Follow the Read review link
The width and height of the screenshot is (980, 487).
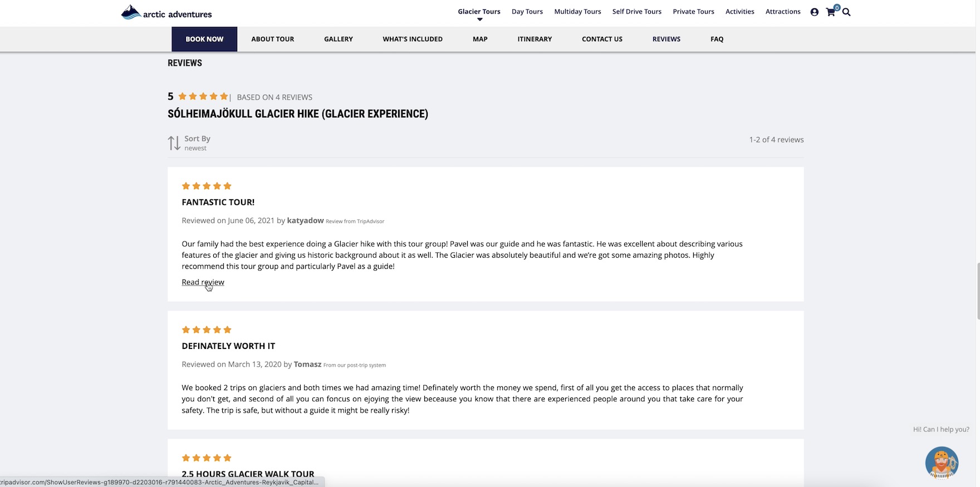coord(203,282)
